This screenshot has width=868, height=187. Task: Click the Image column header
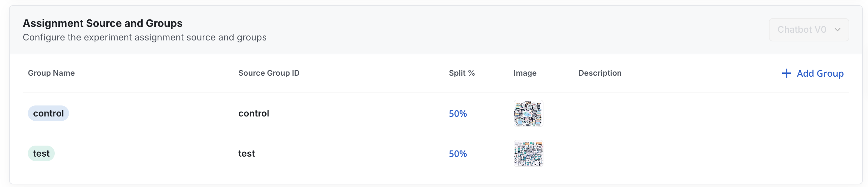[x=525, y=73]
